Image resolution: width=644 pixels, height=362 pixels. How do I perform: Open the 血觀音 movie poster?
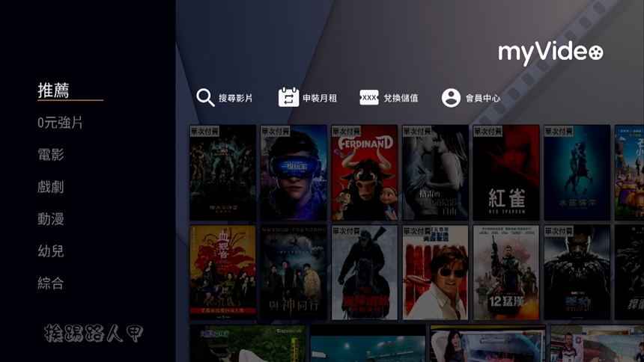click(x=222, y=272)
